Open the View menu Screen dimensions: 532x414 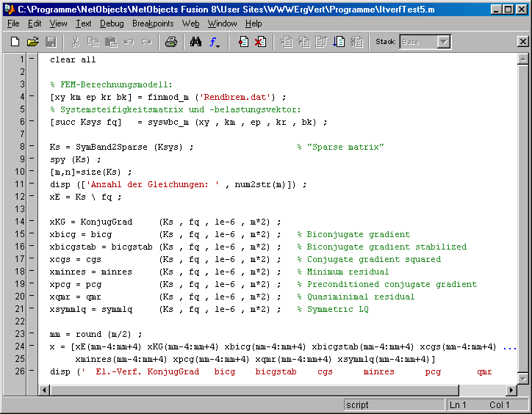click(x=58, y=23)
